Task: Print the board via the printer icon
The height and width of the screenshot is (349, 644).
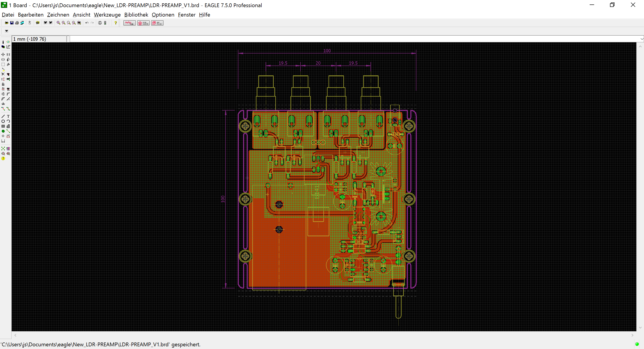Action: 17,23
